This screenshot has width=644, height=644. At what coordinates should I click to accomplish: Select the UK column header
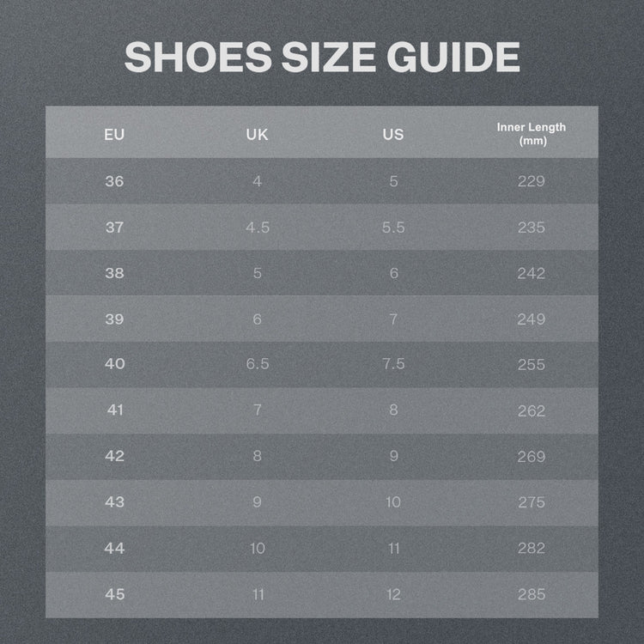tap(257, 135)
